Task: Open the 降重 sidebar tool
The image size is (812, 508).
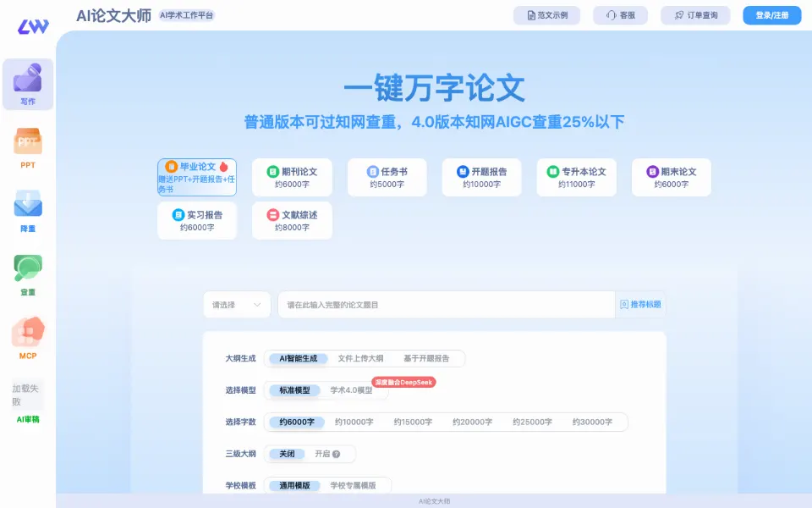Action: coord(28,212)
